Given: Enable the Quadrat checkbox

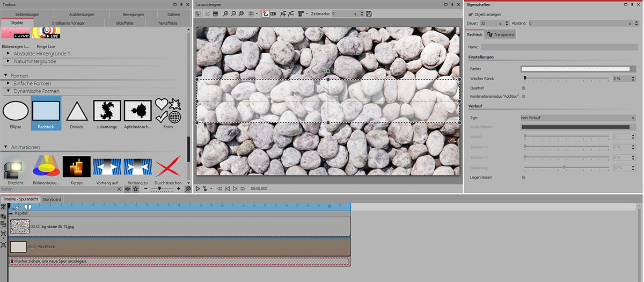Looking at the screenshot, I should (524, 88).
